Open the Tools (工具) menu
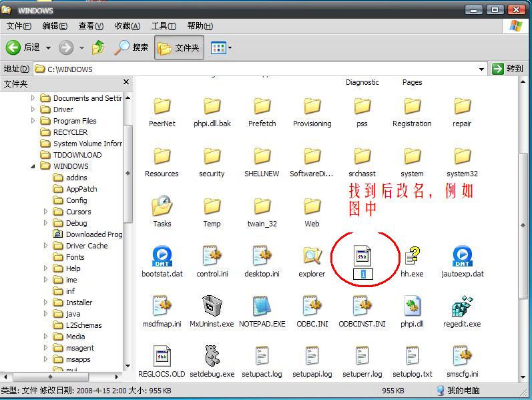The image size is (532, 400). pos(164,26)
